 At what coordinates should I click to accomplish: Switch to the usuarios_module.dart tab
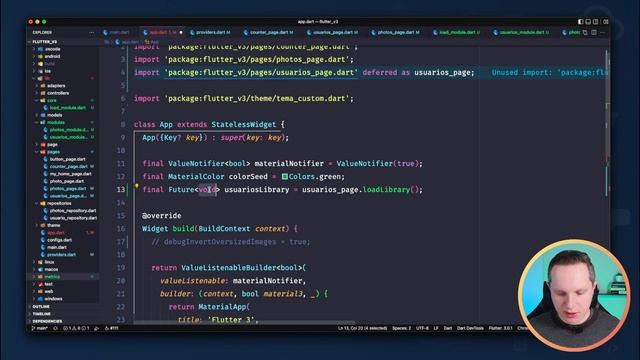tap(521, 32)
